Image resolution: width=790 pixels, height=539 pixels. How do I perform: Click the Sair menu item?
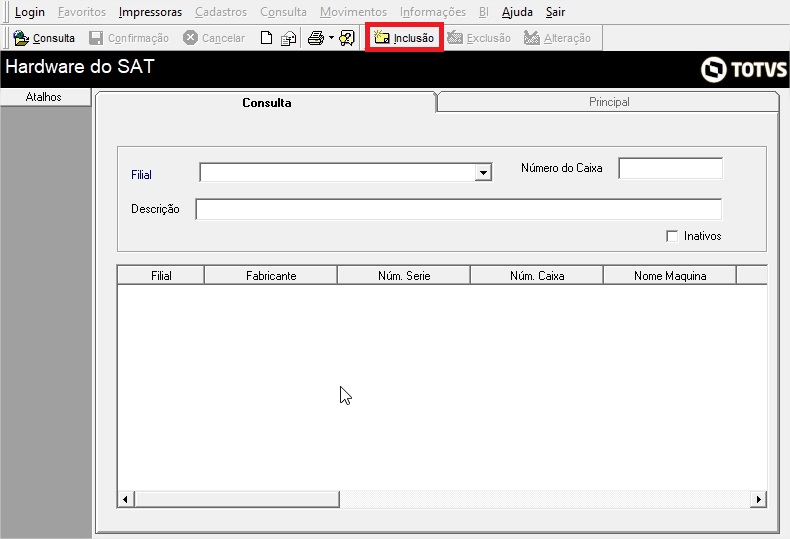(x=555, y=12)
